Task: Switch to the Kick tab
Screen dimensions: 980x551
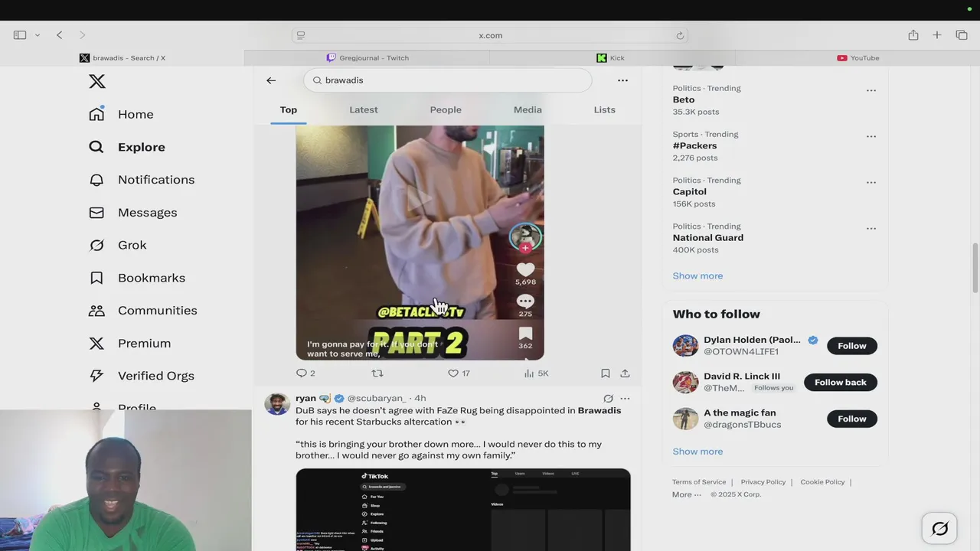Action: click(x=612, y=58)
